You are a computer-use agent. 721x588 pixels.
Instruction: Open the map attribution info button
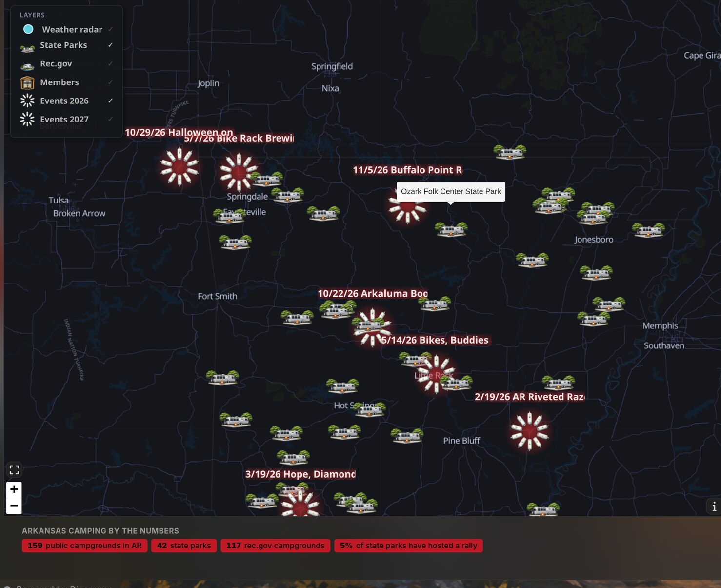pyautogui.click(x=714, y=507)
